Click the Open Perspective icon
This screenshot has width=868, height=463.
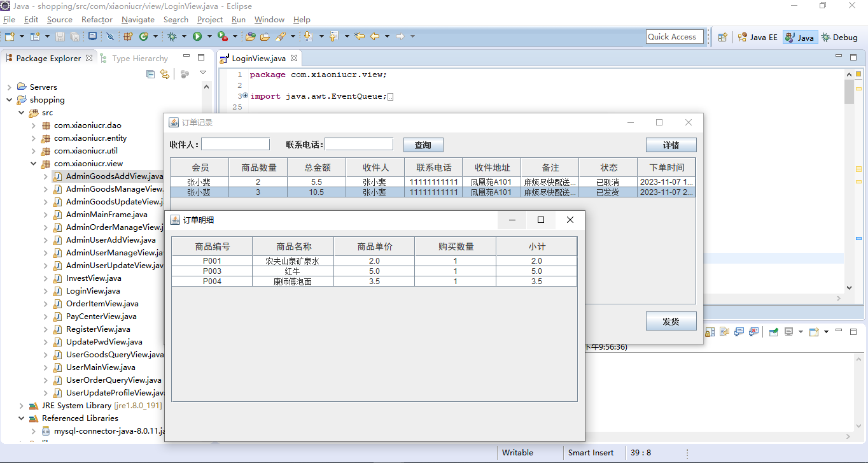pos(722,37)
